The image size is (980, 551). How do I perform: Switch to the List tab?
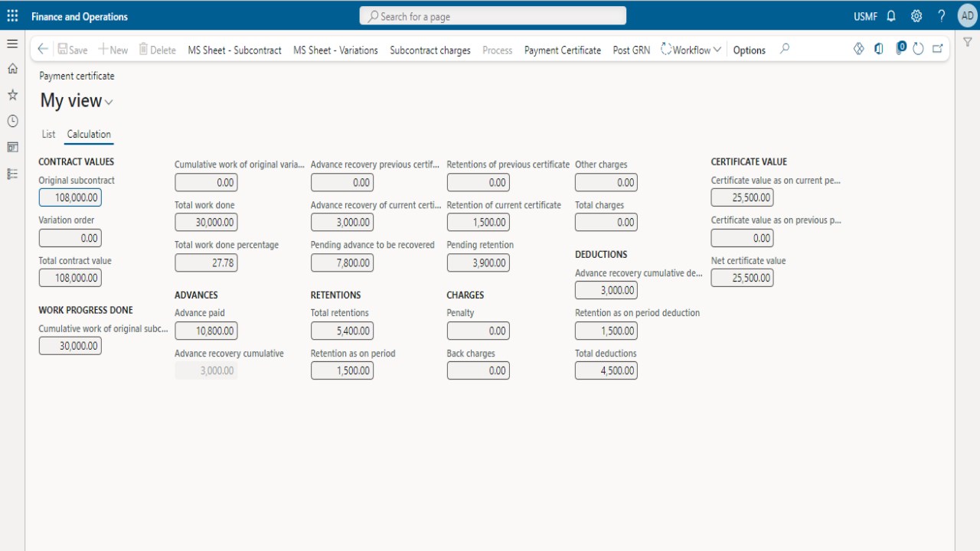48,134
